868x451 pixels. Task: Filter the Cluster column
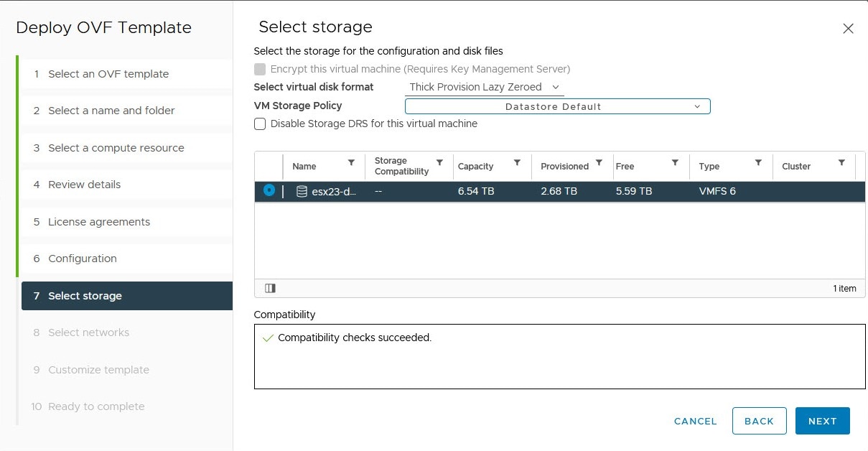pyautogui.click(x=841, y=163)
